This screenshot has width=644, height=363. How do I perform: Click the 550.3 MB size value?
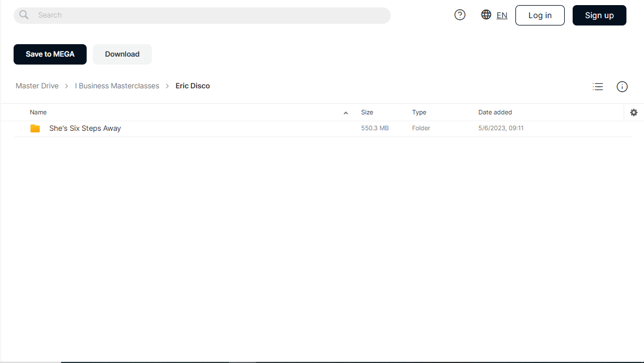(x=374, y=128)
